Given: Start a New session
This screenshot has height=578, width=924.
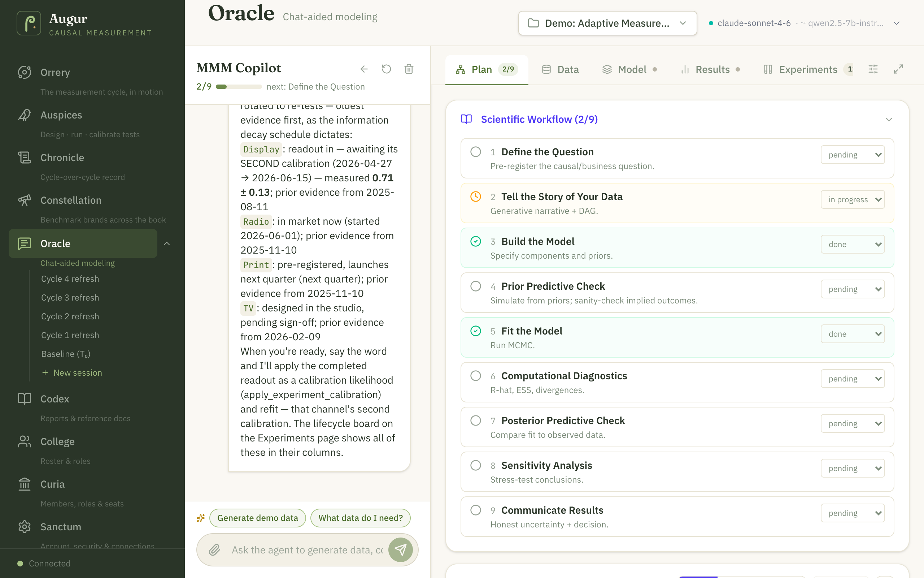Looking at the screenshot, I should click(72, 372).
